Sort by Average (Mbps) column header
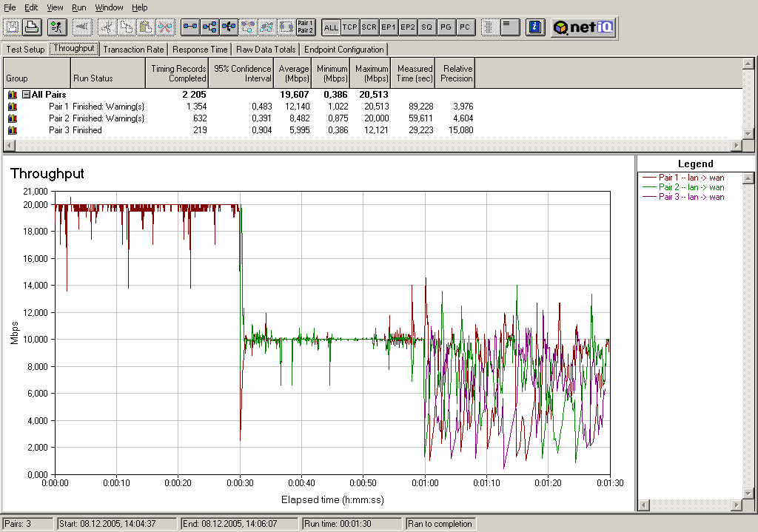758x532 pixels. point(293,73)
